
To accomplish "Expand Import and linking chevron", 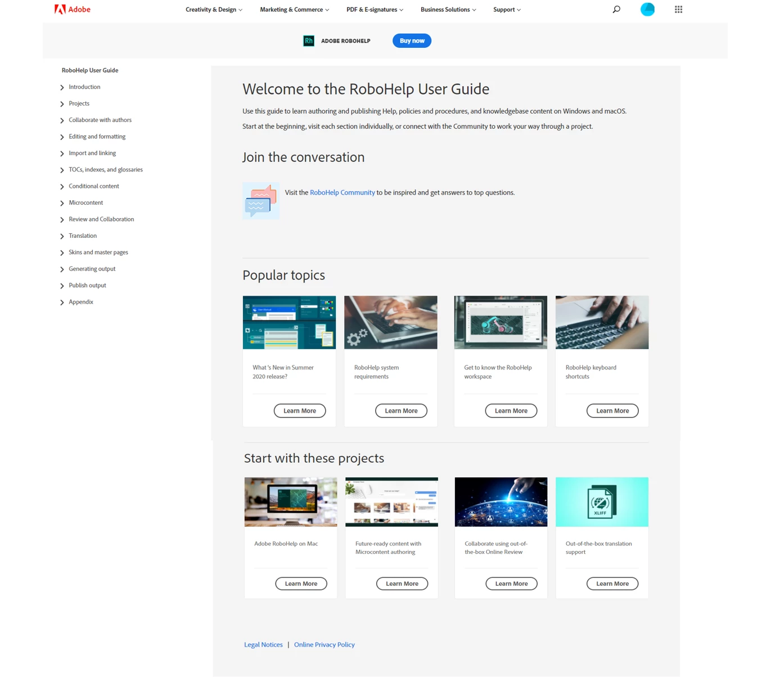I will pos(62,153).
